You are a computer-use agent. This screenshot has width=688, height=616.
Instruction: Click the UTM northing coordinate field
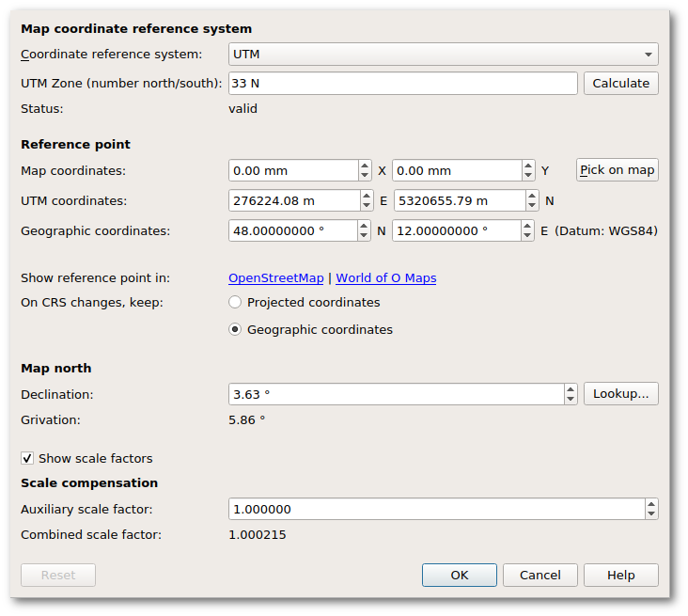tap(460, 200)
